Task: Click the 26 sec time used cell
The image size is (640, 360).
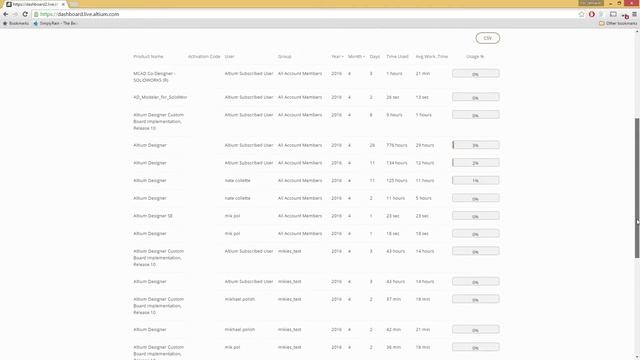Action: point(393,97)
